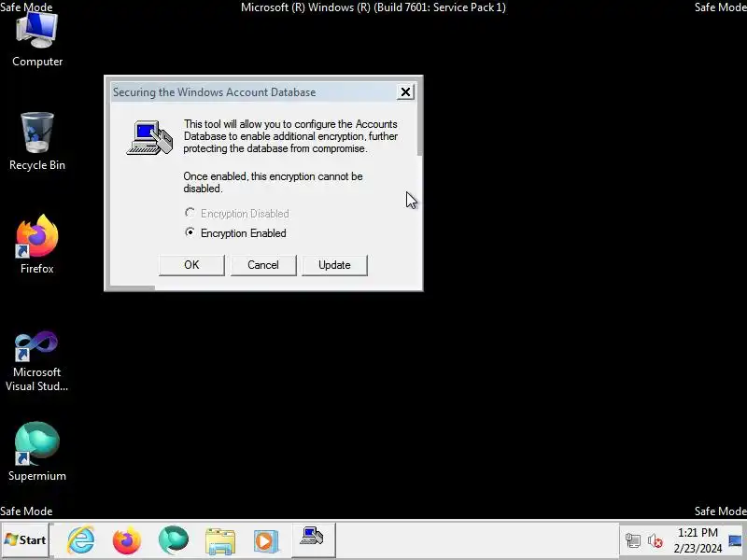Open Windows Explorer from the taskbar
Image resolution: width=747 pixels, height=560 pixels.
tap(220, 541)
